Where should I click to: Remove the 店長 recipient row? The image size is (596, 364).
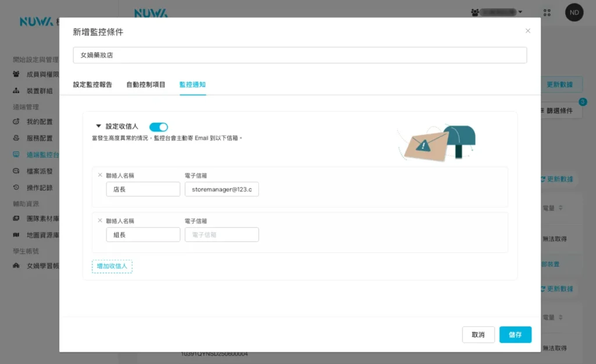pyautogui.click(x=100, y=174)
